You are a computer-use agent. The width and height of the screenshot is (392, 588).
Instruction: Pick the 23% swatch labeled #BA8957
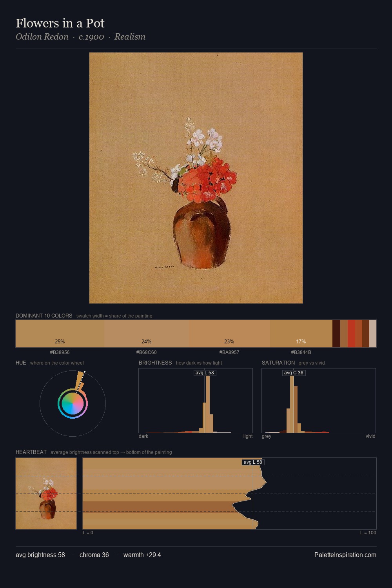pyautogui.click(x=229, y=334)
